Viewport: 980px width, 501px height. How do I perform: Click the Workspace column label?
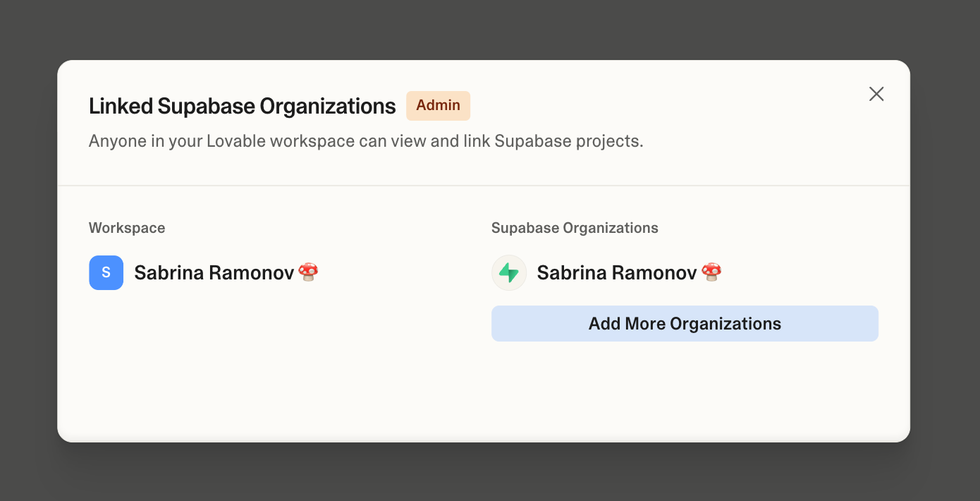tap(127, 228)
